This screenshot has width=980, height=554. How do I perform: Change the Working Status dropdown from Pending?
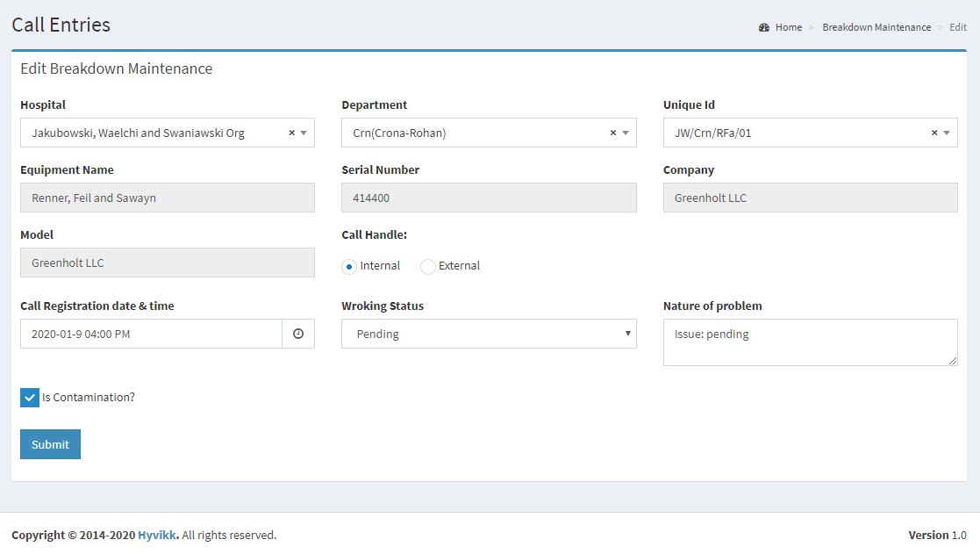(x=489, y=334)
